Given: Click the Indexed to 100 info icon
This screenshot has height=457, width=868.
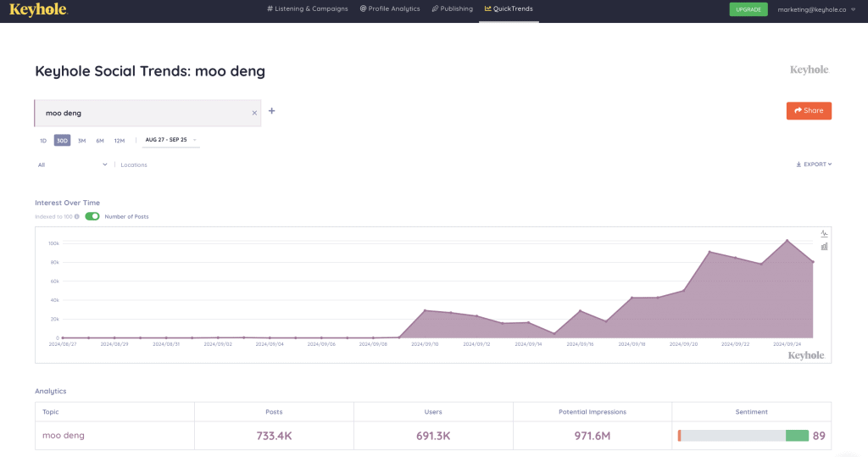Looking at the screenshot, I should 77,216.
